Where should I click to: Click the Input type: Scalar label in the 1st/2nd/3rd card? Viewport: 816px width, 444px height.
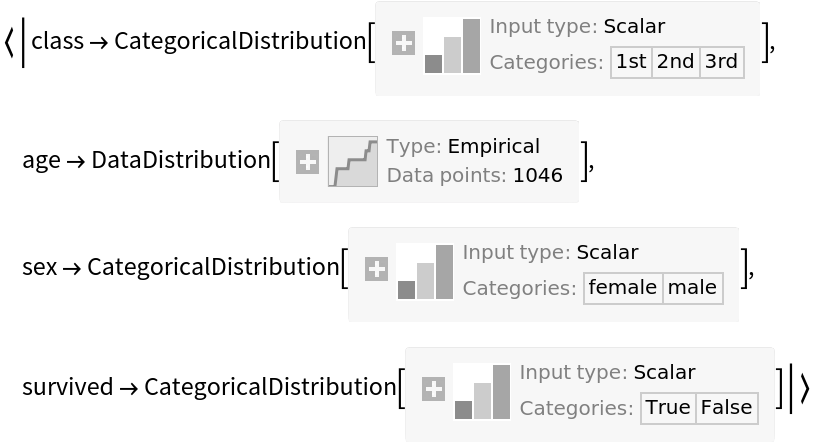point(577,27)
